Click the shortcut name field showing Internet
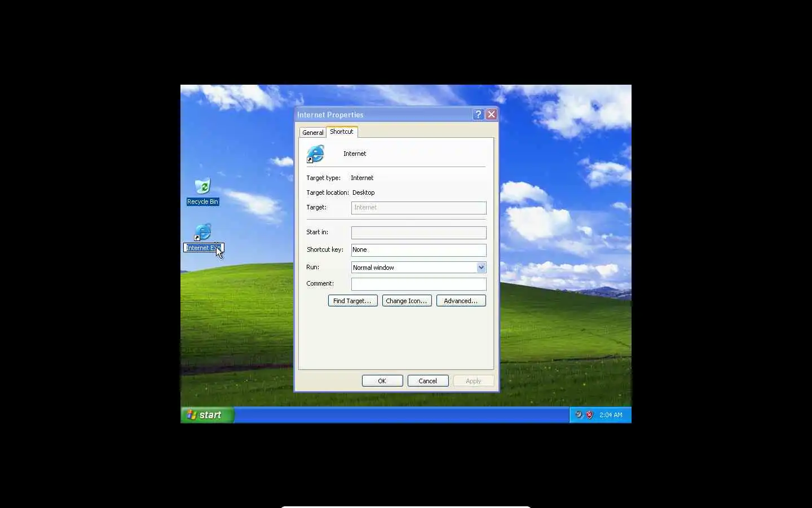Viewport: 812px width, 508px height. 355,154
